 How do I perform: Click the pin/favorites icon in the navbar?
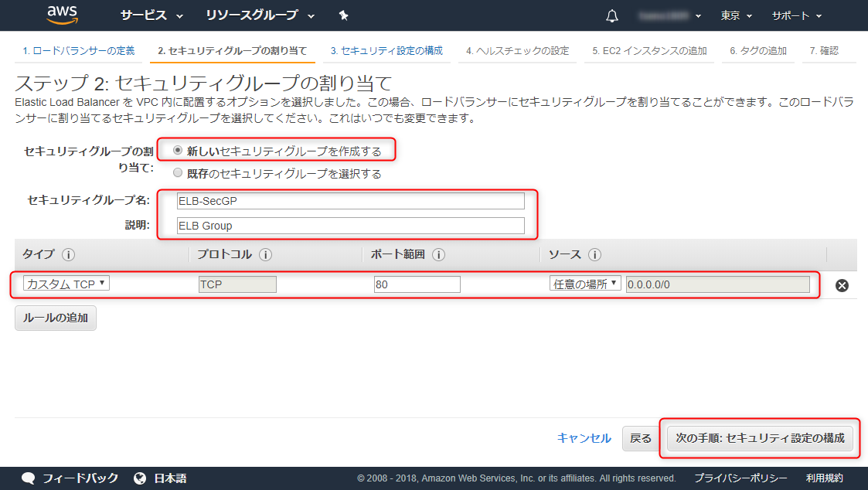(342, 15)
